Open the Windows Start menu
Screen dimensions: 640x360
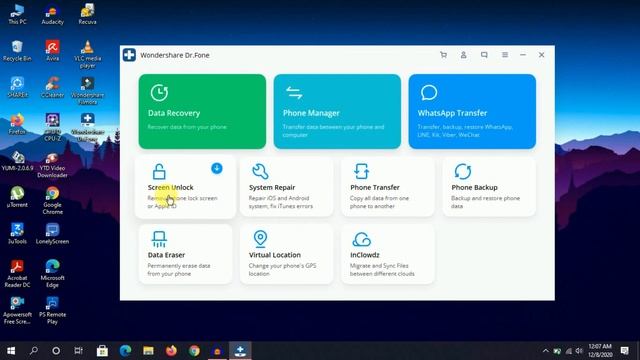(11, 350)
